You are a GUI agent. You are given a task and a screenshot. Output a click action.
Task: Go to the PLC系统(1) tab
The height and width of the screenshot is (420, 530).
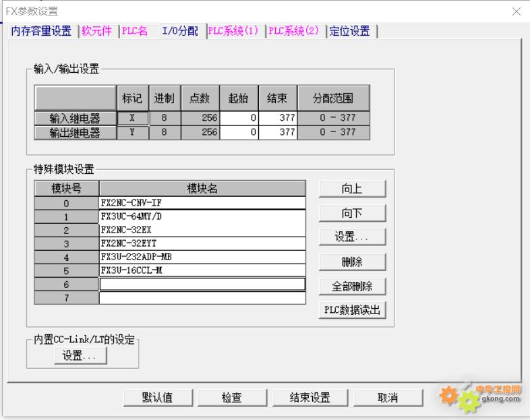233,31
